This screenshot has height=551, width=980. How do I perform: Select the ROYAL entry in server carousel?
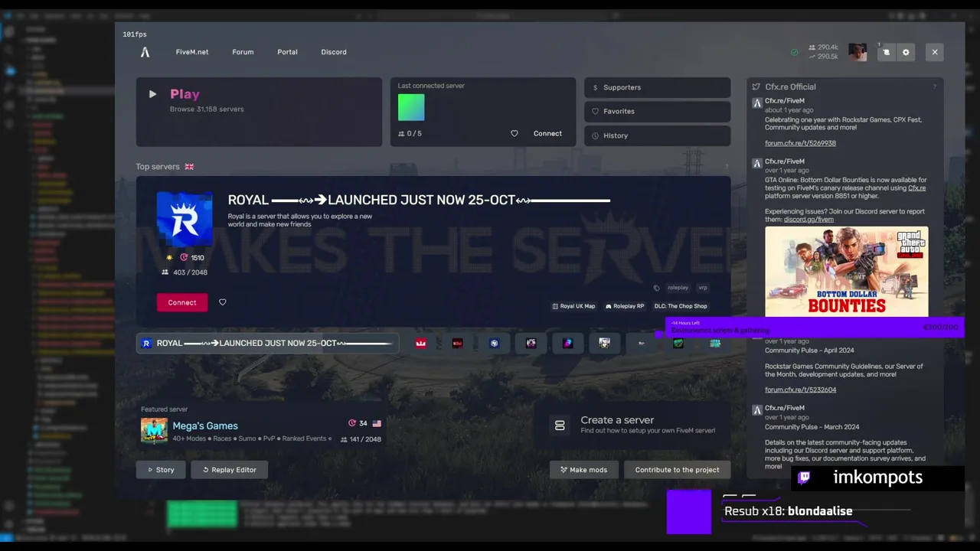pos(267,343)
